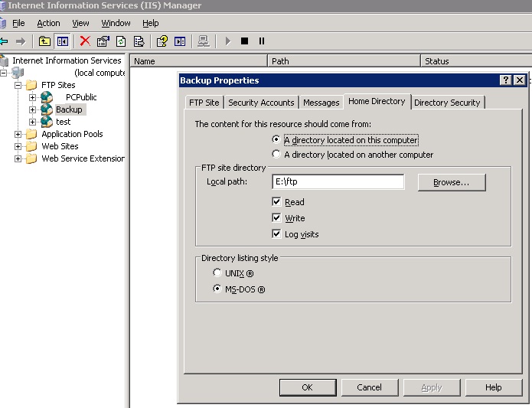Image resolution: width=532 pixels, height=408 pixels.
Task: Uncheck the Write checkbox
Action: [276, 217]
